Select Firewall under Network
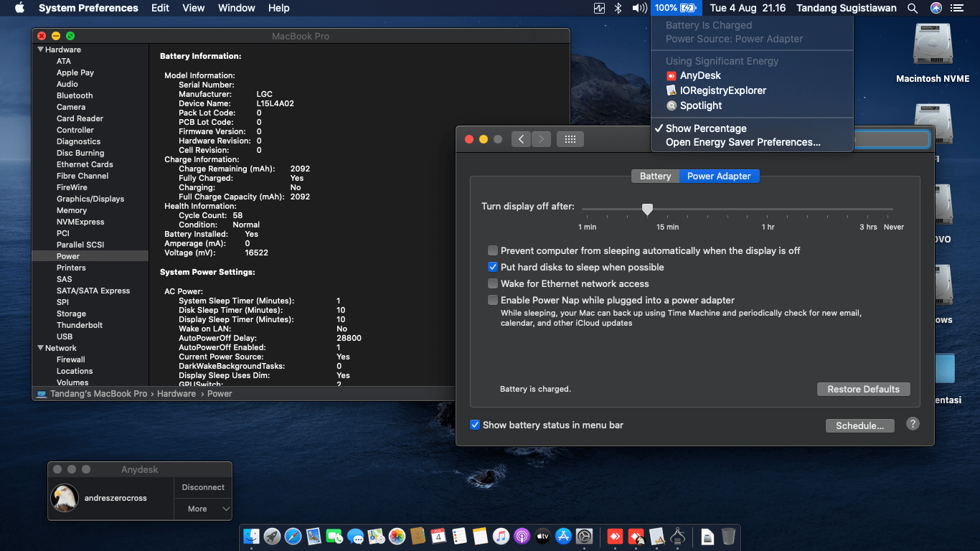The height and width of the screenshot is (551, 980). 71,359
